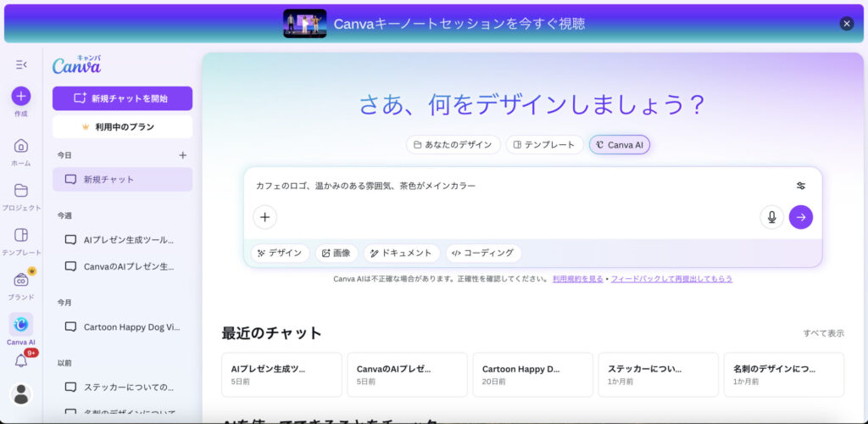Click the purple 作成 plus icon
This screenshot has height=424, width=868.
click(21, 96)
